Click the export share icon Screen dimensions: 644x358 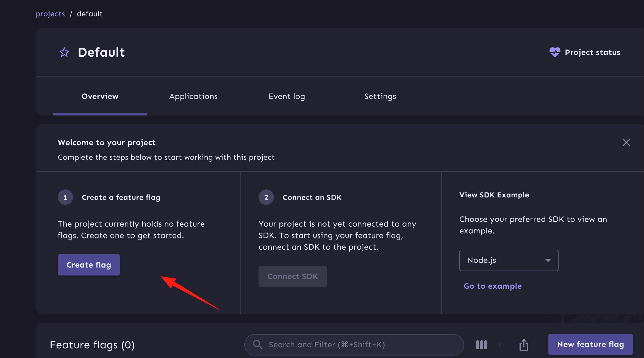pos(524,345)
